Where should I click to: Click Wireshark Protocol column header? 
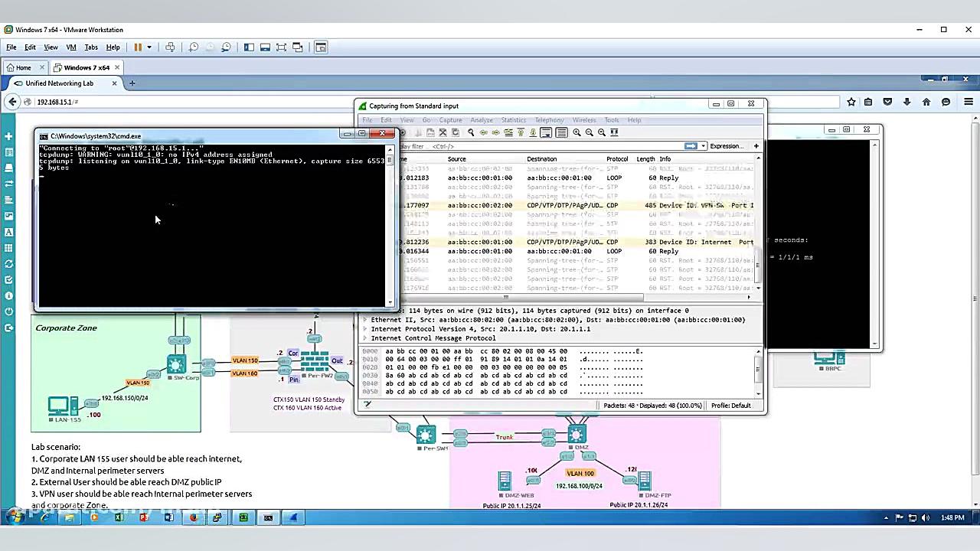(x=617, y=159)
